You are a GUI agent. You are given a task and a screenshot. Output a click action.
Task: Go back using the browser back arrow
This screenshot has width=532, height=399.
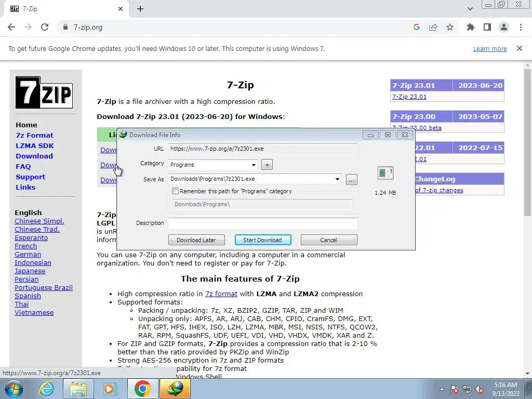pyautogui.click(x=11, y=27)
